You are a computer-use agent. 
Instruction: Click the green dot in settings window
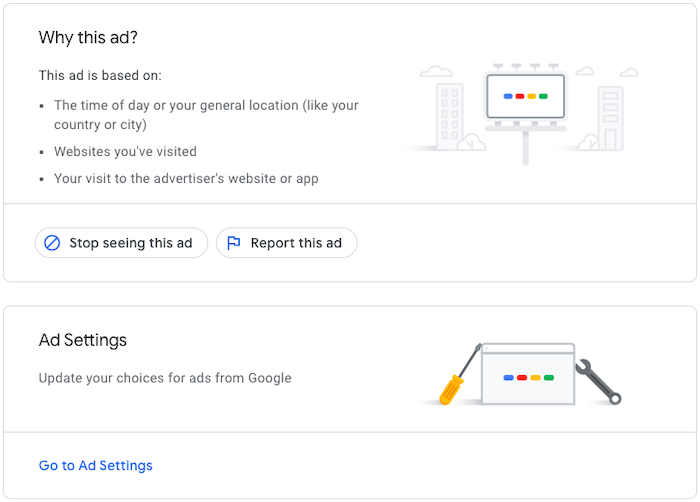[549, 378]
